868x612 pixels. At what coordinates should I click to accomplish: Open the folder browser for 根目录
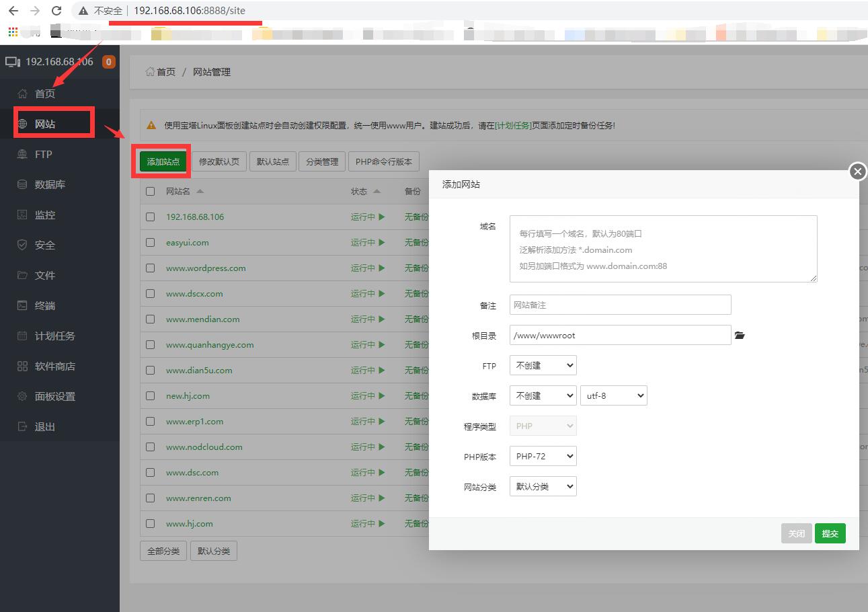[740, 334]
